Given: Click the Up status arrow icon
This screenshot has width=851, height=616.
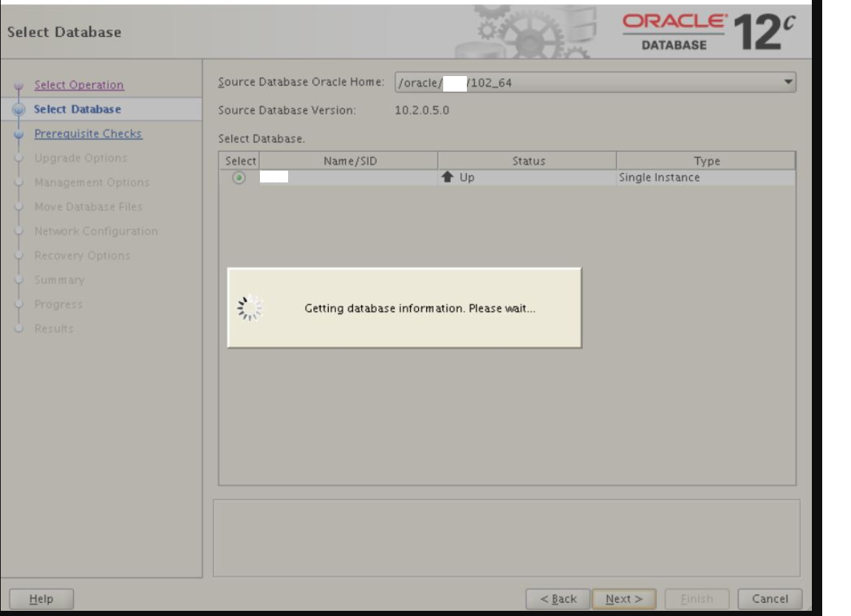Looking at the screenshot, I should (447, 177).
